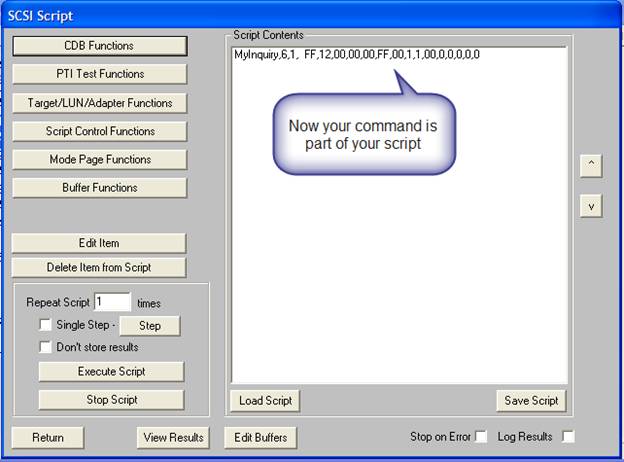Screen dimensions: 624x462
Task: Click the Repeat Script times field
Action: tap(112, 302)
